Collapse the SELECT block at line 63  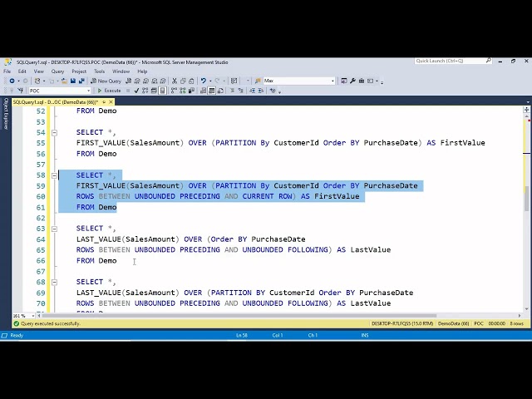pos(54,229)
